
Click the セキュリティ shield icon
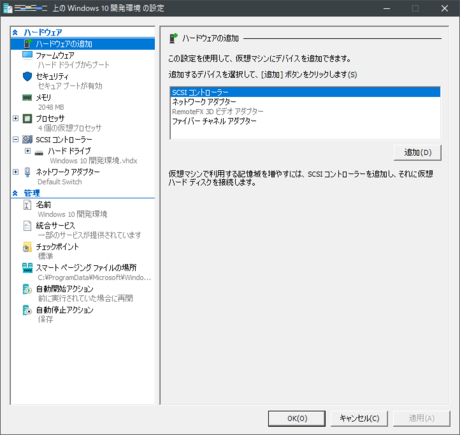(x=27, y=76)
